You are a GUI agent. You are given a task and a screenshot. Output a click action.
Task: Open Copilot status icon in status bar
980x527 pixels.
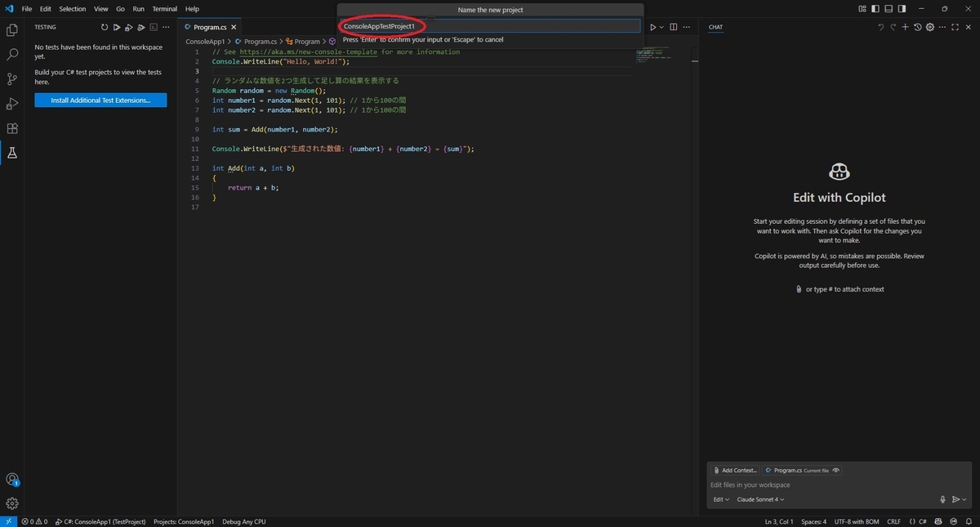tap(938, 521)
